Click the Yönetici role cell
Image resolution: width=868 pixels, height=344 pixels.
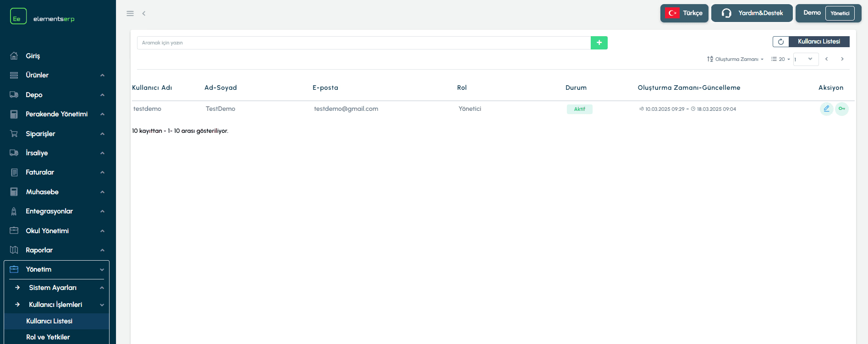[x=470, y=109]
